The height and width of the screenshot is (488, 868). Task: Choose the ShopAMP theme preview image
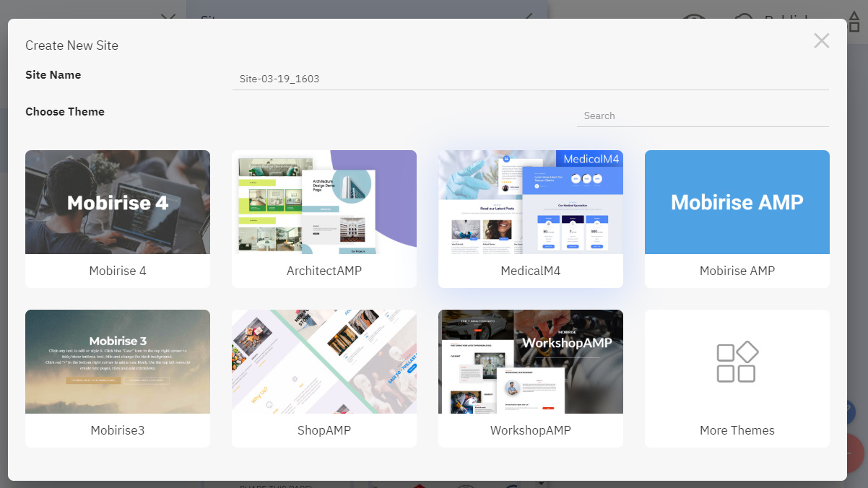coord(324,361)
